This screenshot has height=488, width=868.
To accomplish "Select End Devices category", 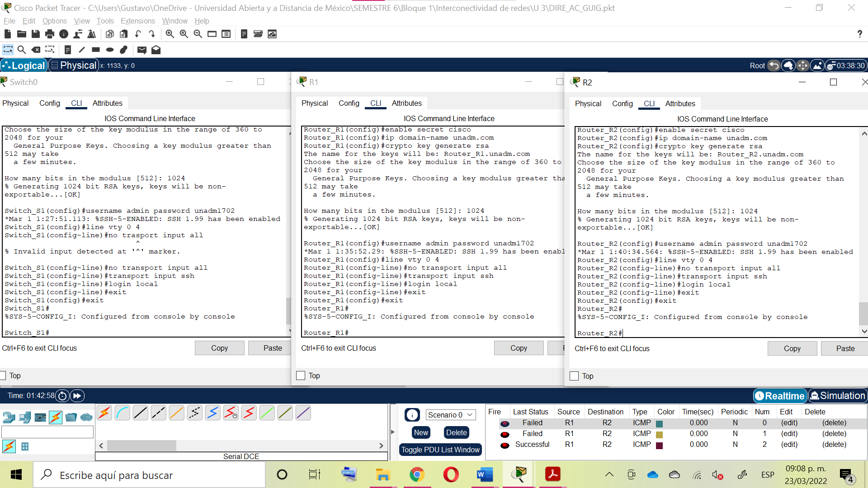I will [25, 417].
